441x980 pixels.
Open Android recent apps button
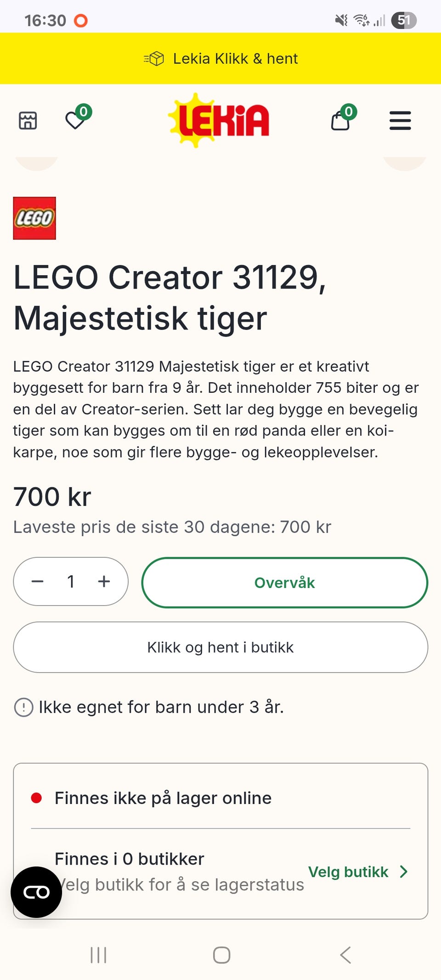click(x=98, y=955)
